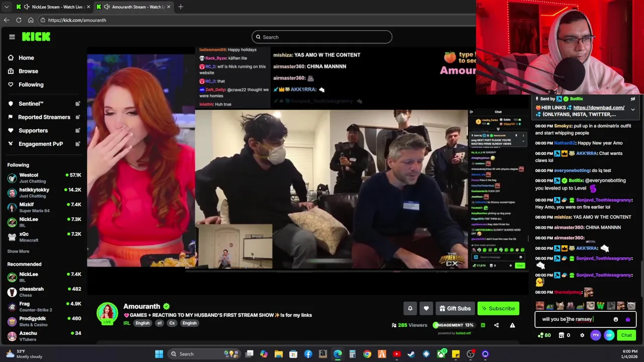
Task: Open the download.com link in pinned message
Action: [x=598, y=108]
